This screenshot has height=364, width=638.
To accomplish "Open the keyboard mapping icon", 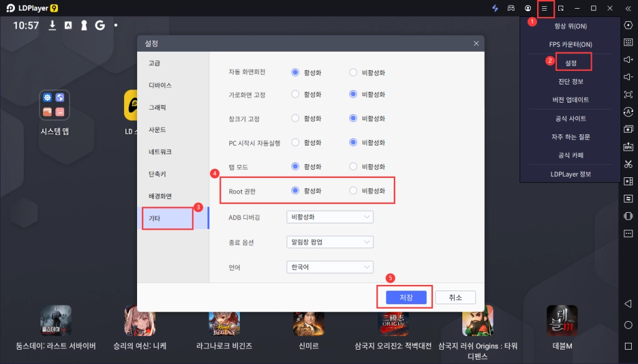I will (628, 42).
